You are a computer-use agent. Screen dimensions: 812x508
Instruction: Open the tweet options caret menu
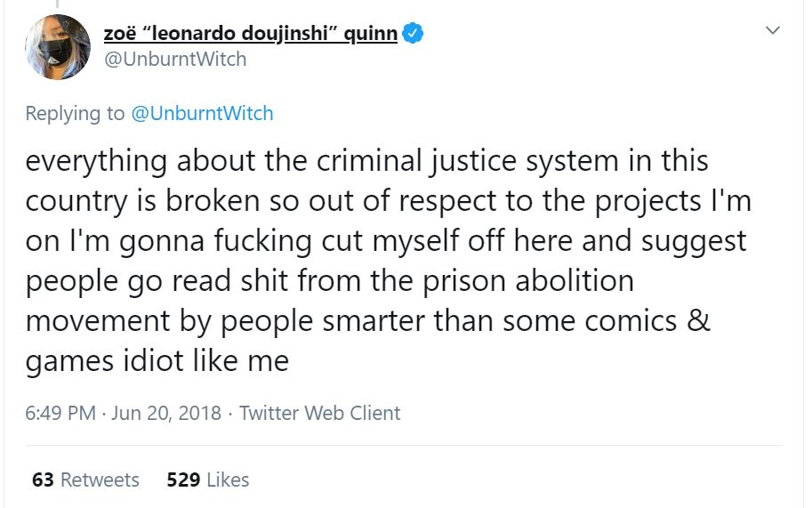(x=772, y=30)
